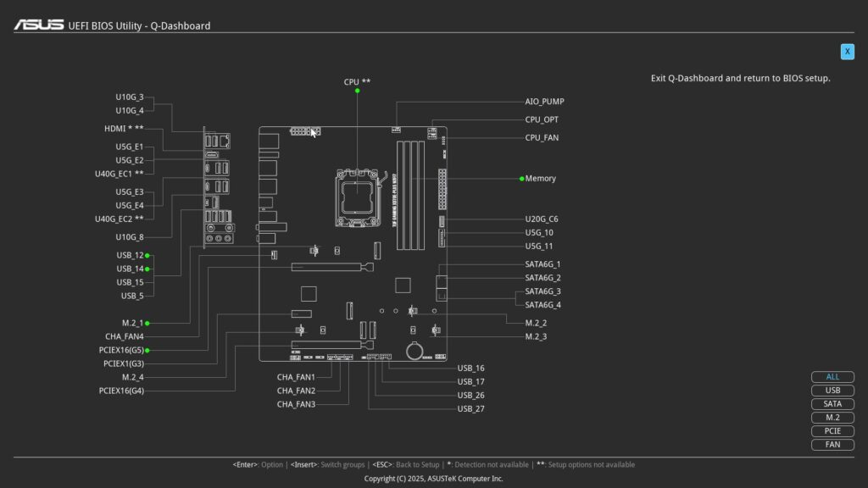The width and height of the screenshot is (868, 488).
Task: Click the M.2_1 slot label
Action: pos(133,323)
